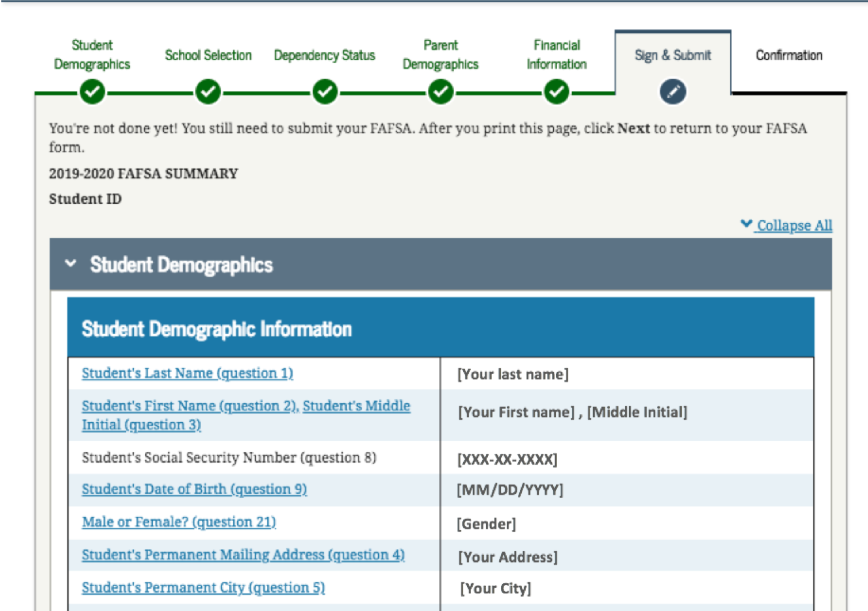868x611 pixels.
Task: Click the Student Demographic Information blue heading
Action: [x=216, y=329]
